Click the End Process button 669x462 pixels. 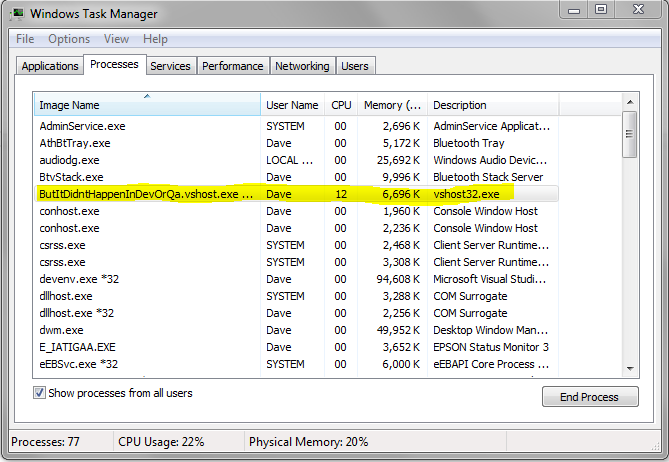point(590,397)
